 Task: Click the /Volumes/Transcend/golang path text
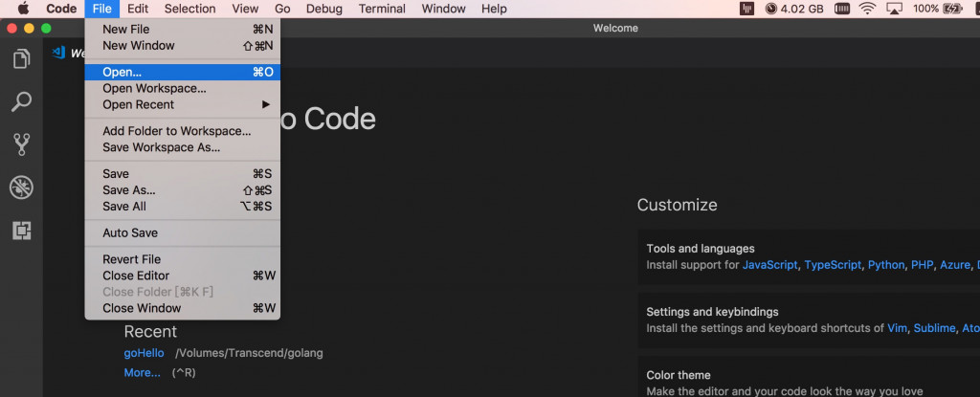pos(250,353)
